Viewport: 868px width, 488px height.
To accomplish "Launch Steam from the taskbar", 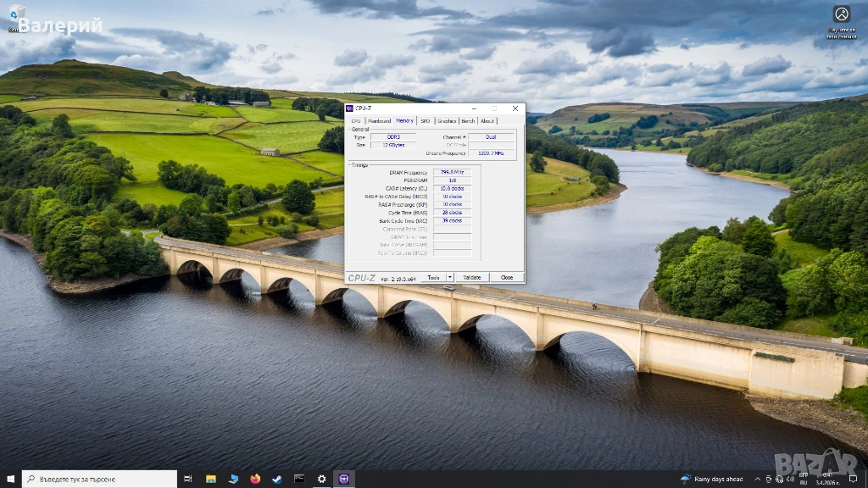I will click(277, 479).
